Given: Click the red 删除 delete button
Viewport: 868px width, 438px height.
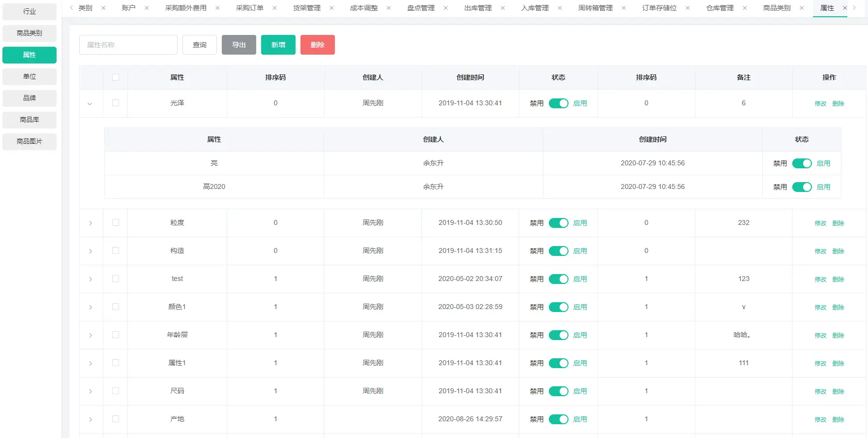Looking at the screenshot, I should point(318,45).
